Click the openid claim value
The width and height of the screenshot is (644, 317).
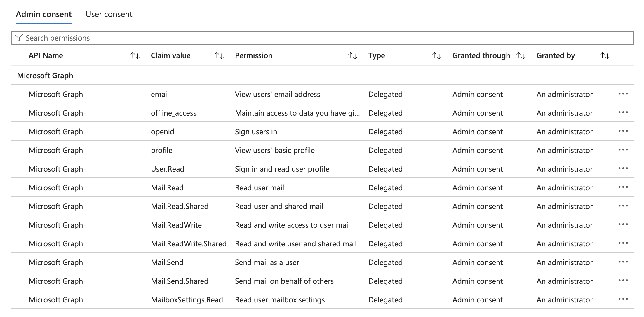point(163,132)
